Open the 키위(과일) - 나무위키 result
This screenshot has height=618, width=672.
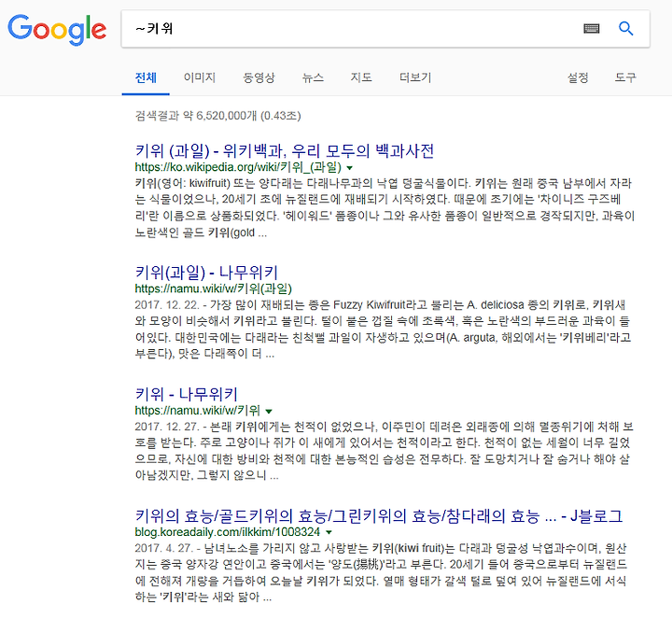pos(206,273)
